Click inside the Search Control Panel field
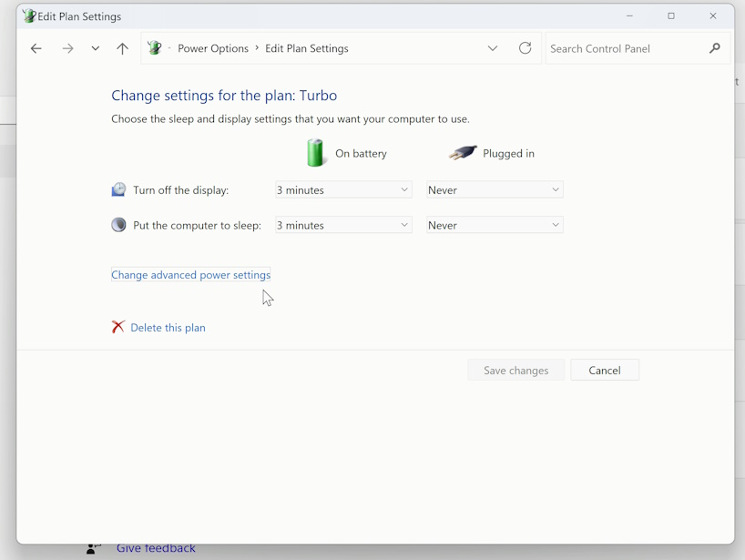 [x=619, y=47]
